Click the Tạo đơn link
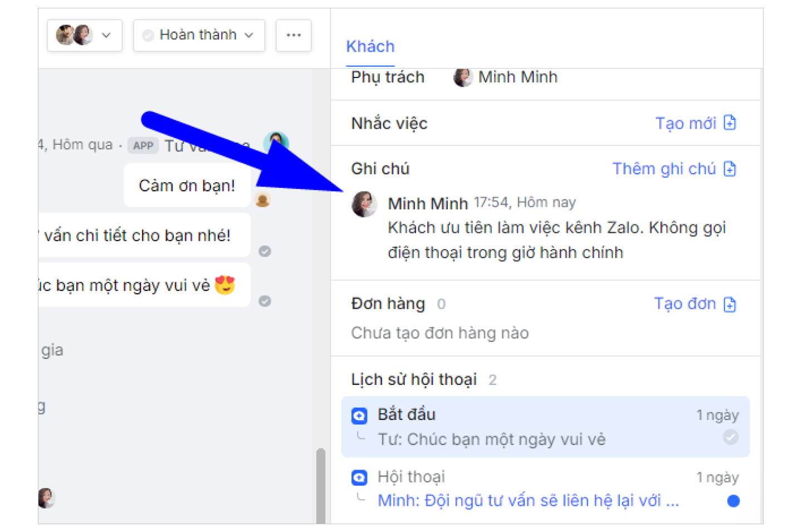Viewport: 802px width, 532px height. (684, 304)
